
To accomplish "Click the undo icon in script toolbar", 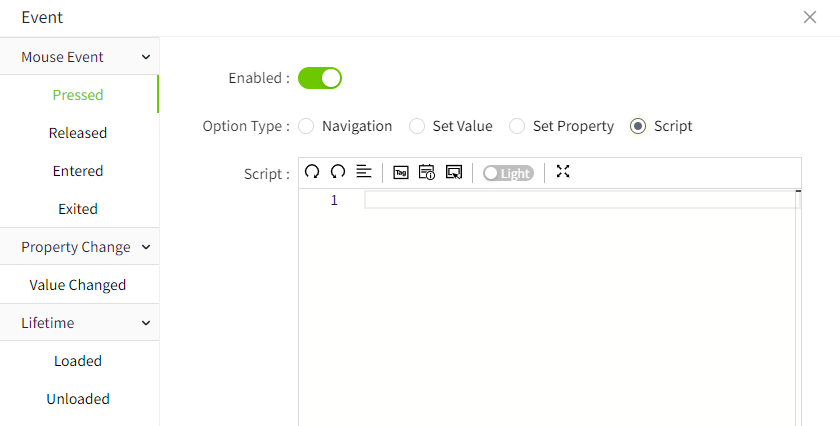I will point(312,172).
